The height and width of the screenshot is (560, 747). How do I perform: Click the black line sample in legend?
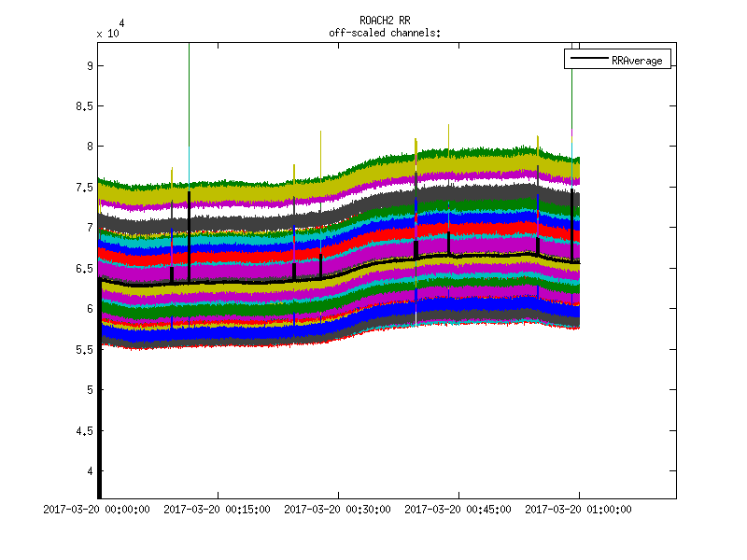(x=587, y=59)
